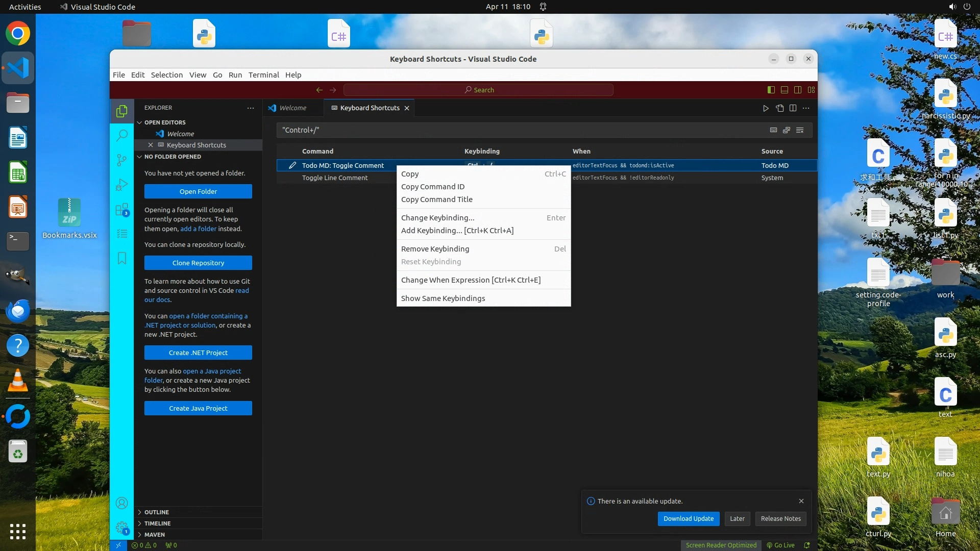Open the Bookmarks activity bar icon
980x551 pixels.
click(x=121, y=258)
